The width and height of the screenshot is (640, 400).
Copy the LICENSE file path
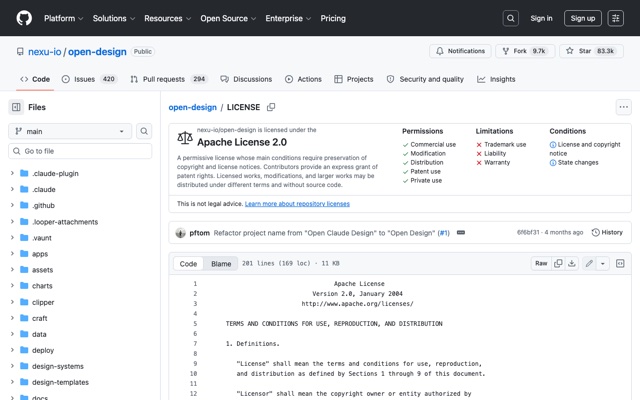pos(271,107)
